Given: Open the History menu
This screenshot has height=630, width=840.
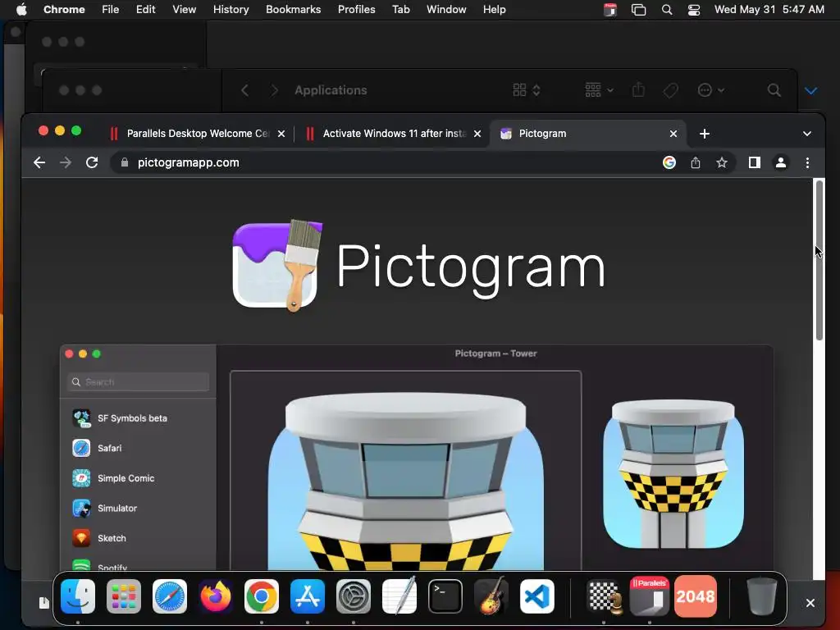Looking at the screenshot, I should [231, 10].
